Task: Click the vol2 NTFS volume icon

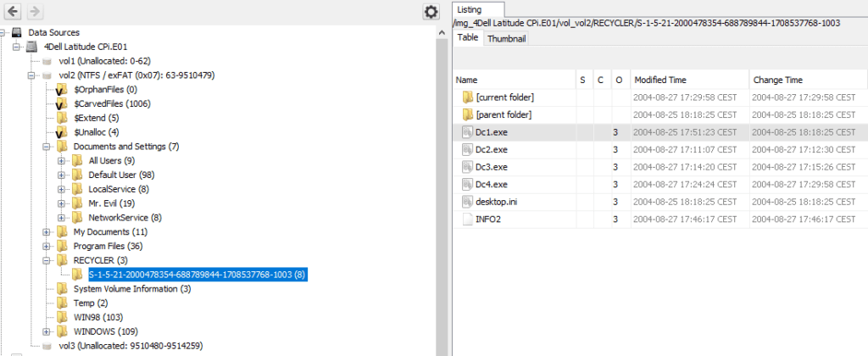Action: [47, 75]
